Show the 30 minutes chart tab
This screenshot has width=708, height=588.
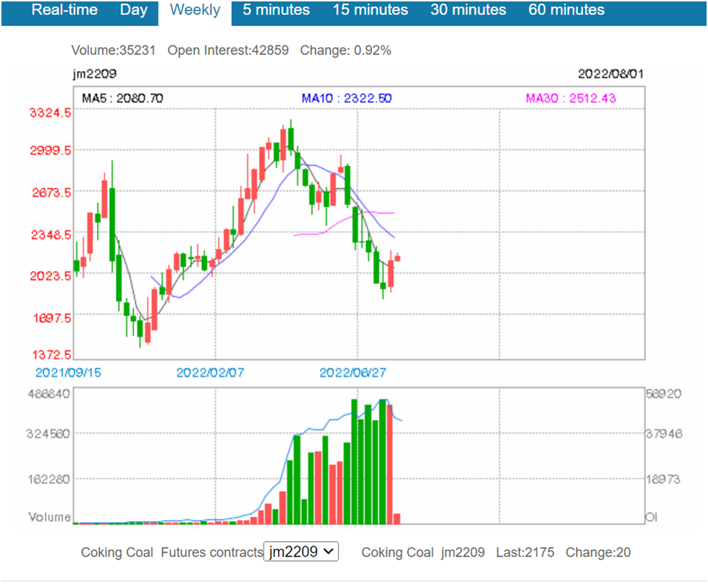(x=468, y=10)
